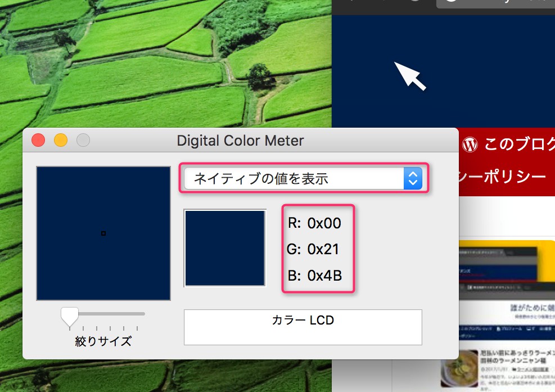This screenshot has width=555, height=392.
Task: Open the ネイティブの値を表示 dropdown
Action: (x=292, y=179)
